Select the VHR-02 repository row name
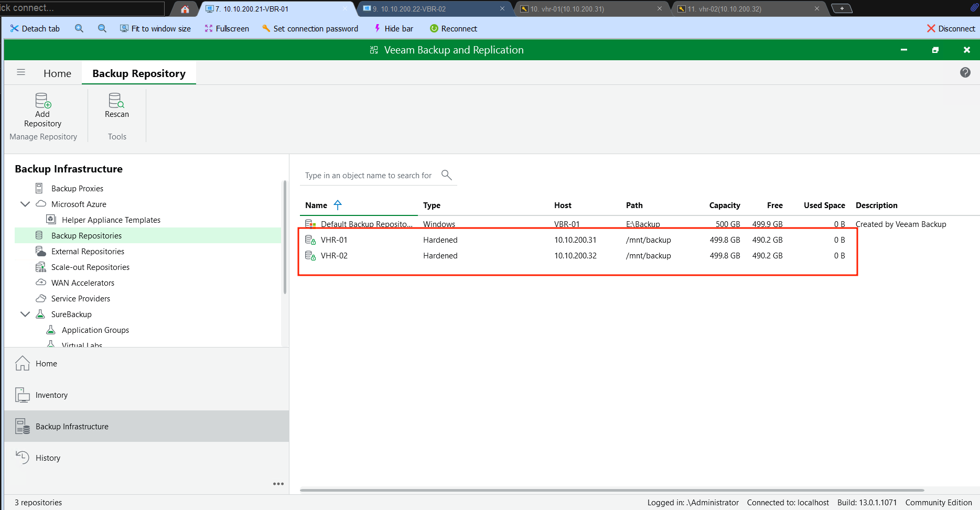The image size is (980, 510). point(334,256)
